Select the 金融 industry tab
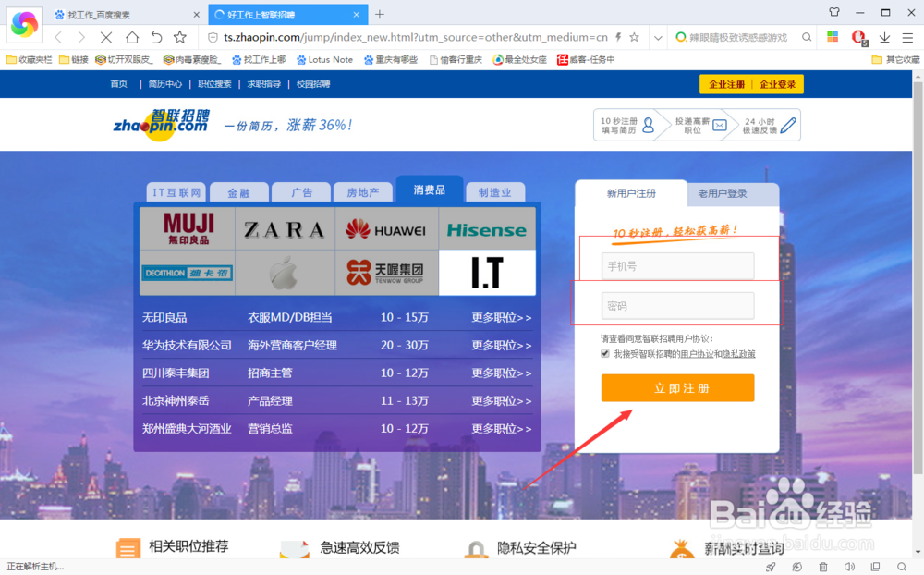 238,192
